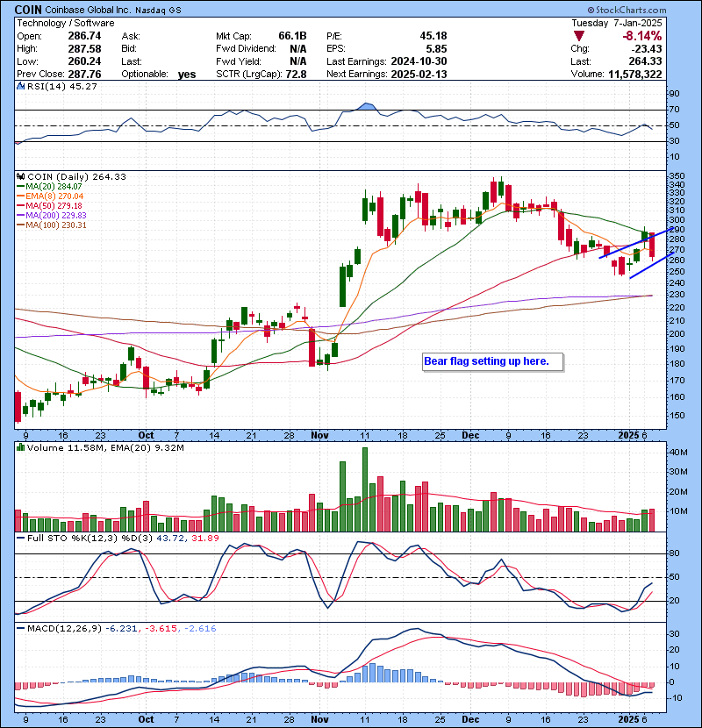This screenshot has height=728, width=702.
Task: Click the red down-triangle change indicator
Action: click(578, 36)
